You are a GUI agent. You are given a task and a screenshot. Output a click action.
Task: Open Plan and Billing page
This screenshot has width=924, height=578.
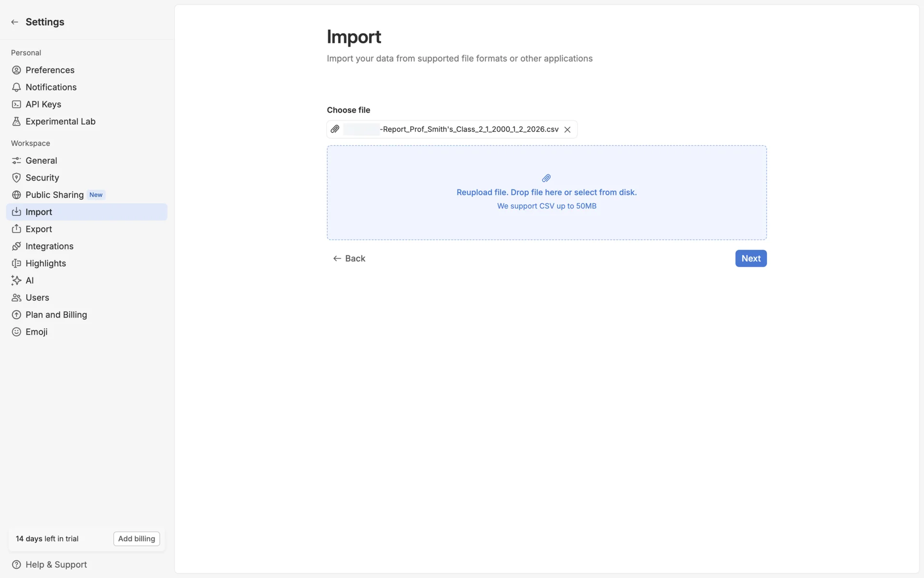pyautogui.click(x=56, y=315)
